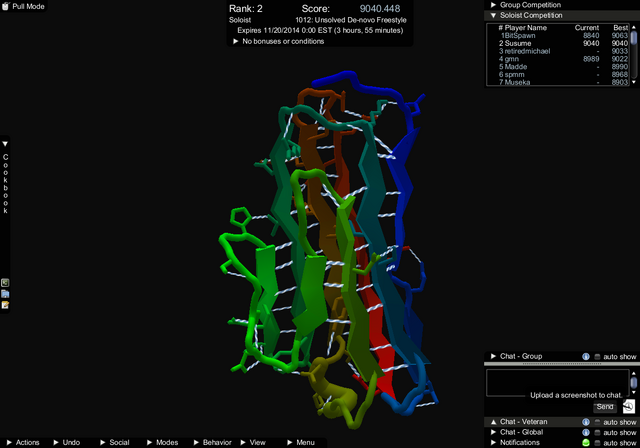
Task: Click the chat scrollbar thumb
Action: tap(633, 383)
